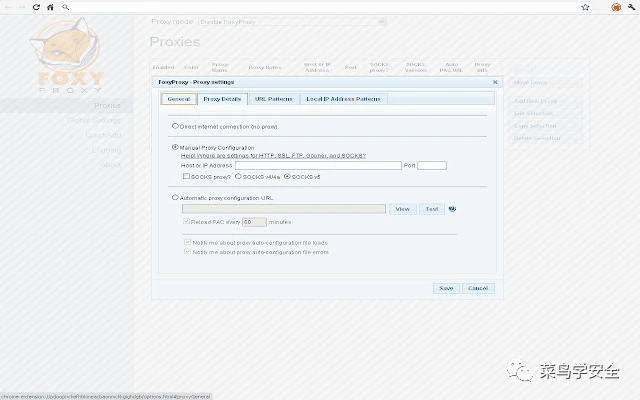Close the Proxy settings dialog

pyautogui.click(x=495, y=82)
